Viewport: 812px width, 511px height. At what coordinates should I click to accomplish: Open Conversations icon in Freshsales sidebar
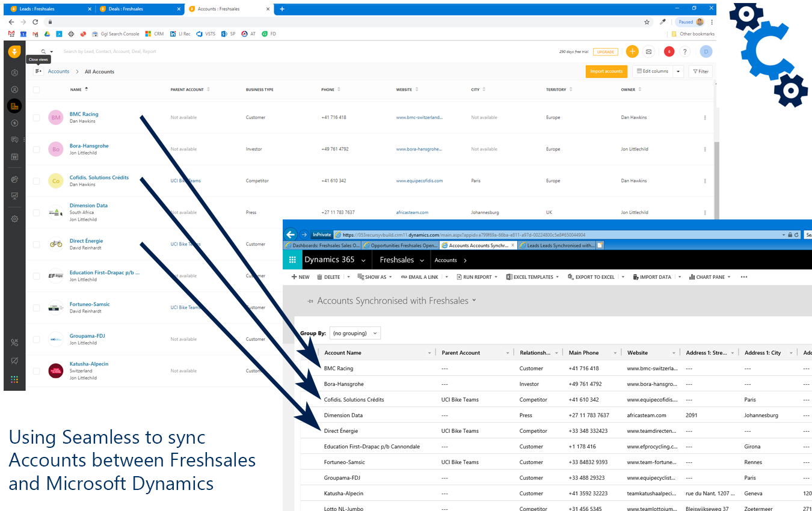click(x=14, y=139)
